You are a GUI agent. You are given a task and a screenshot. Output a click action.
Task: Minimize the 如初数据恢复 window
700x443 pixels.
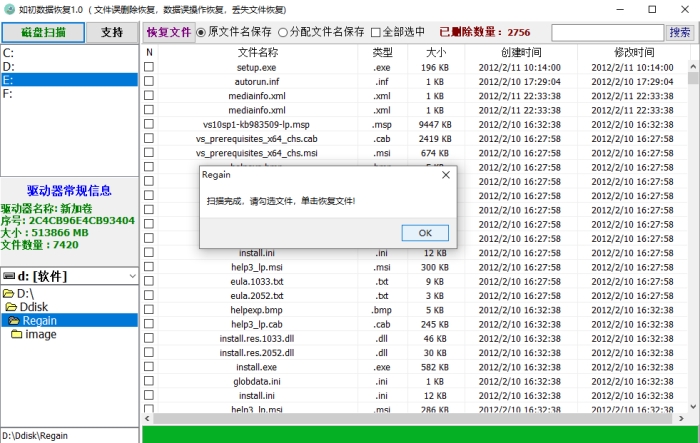point(620,9)
